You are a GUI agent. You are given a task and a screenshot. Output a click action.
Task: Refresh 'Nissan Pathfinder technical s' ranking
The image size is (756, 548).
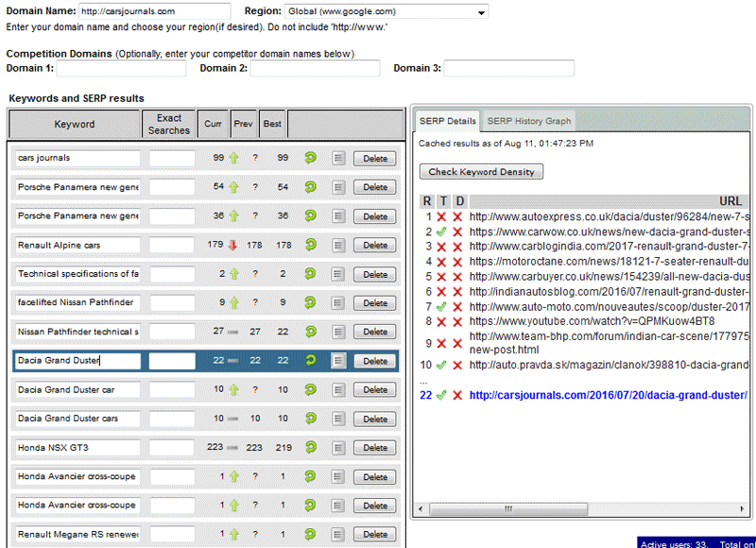[x=311, y=331]
